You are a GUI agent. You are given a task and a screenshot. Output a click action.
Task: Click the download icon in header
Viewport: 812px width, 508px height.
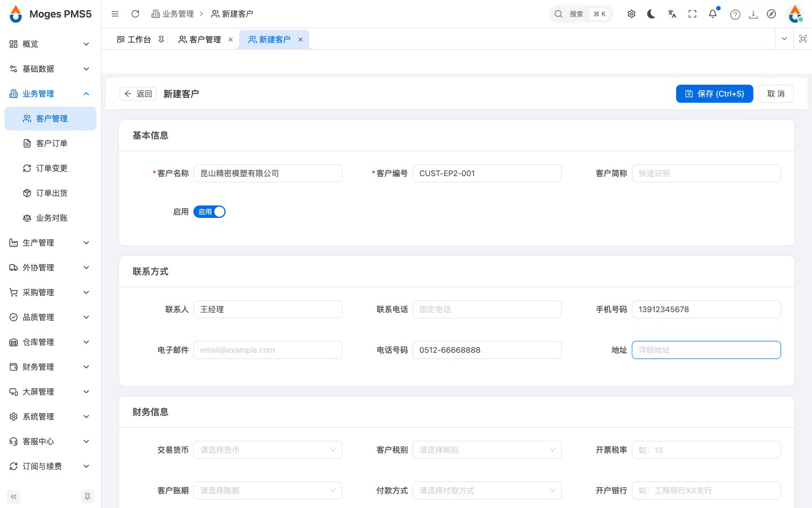tap(753, 14)
